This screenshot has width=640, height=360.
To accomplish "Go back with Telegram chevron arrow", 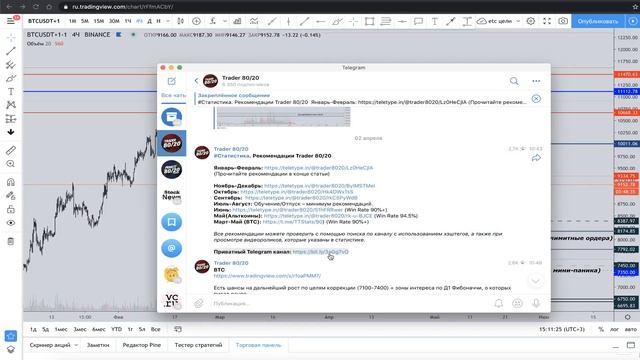I will click(x=196, y=81).
